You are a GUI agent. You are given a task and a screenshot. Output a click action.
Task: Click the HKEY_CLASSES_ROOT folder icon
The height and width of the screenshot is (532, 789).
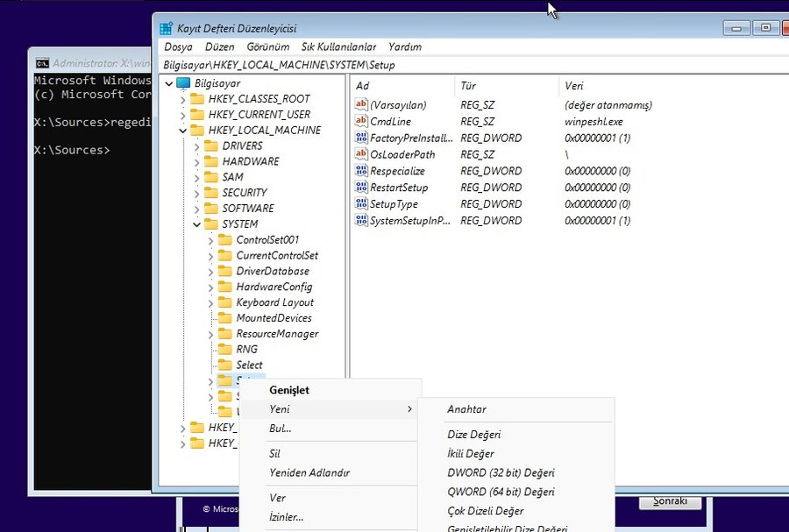pos(197,99)
